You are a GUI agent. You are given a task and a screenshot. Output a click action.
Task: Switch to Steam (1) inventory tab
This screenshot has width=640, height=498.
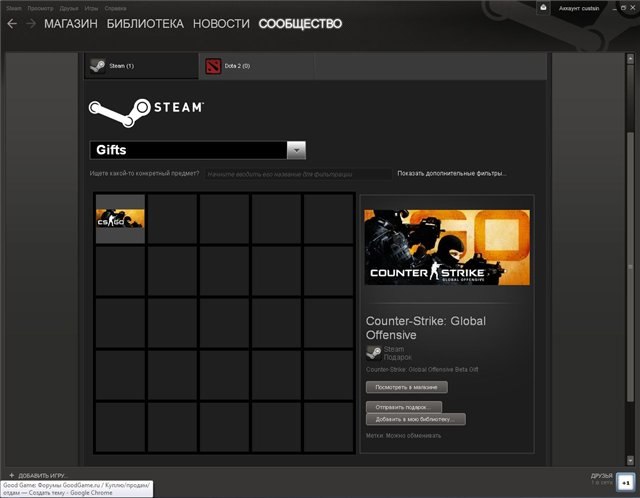pos(141,66)
